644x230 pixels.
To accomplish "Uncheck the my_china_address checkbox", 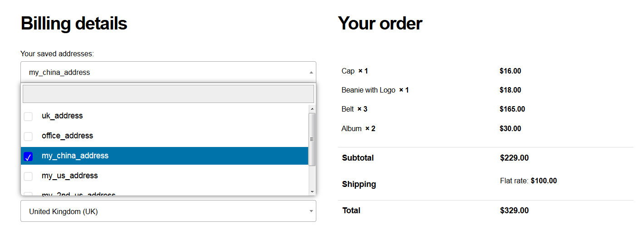I will click(28, 157).
